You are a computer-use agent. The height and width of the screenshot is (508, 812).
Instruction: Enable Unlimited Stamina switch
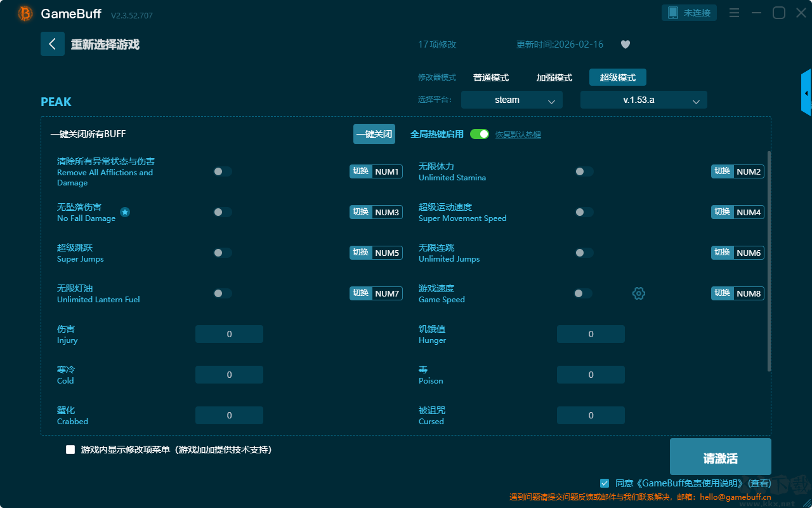point(584,171)
